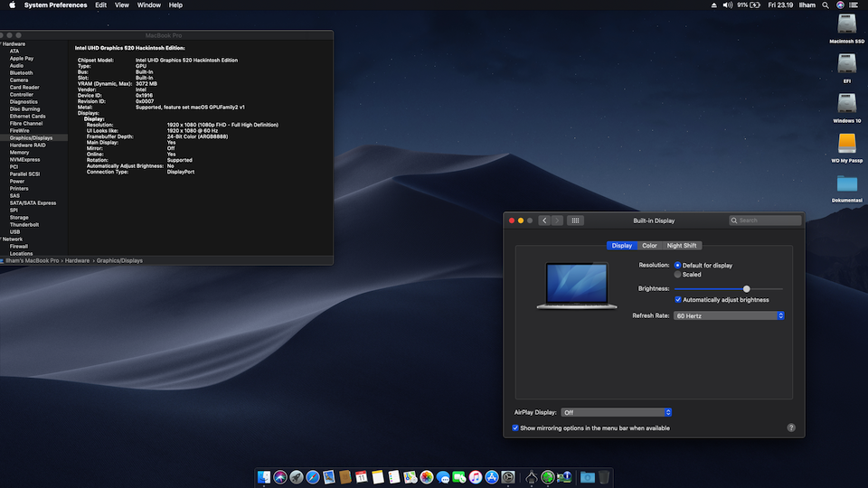Launch Siri from the Dock
The image size is (868, 488).
tap(280, 477)
